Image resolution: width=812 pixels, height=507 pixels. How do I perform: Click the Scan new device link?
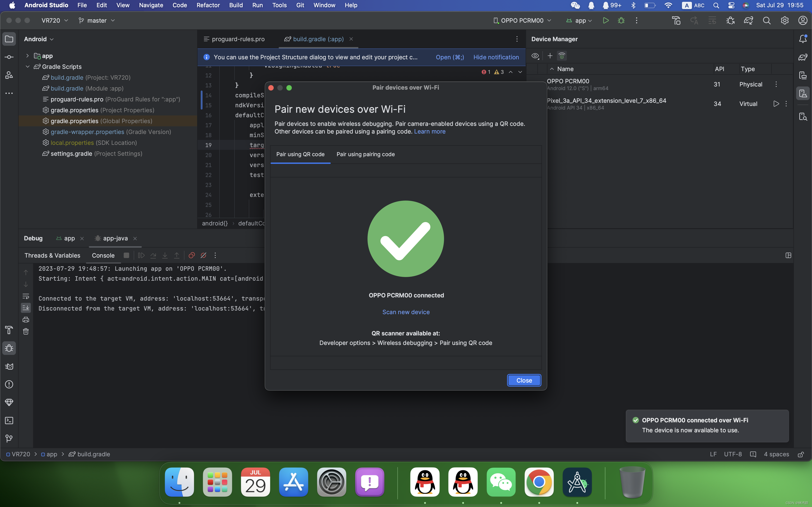406,312
